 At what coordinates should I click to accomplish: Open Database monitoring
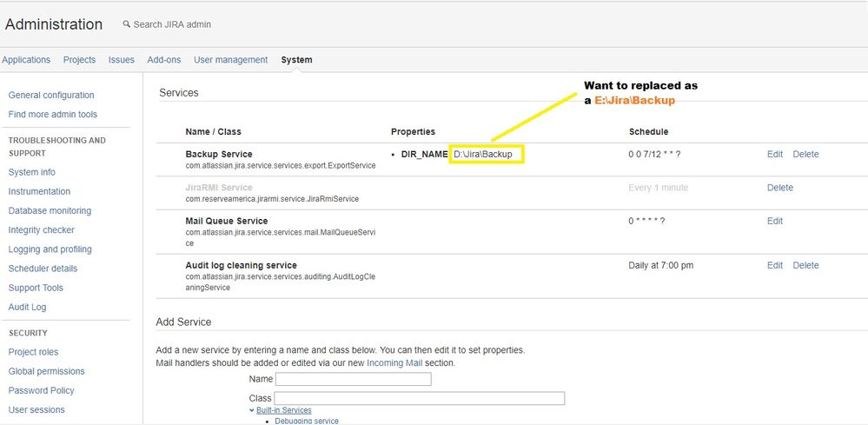(x=50, y=211)
